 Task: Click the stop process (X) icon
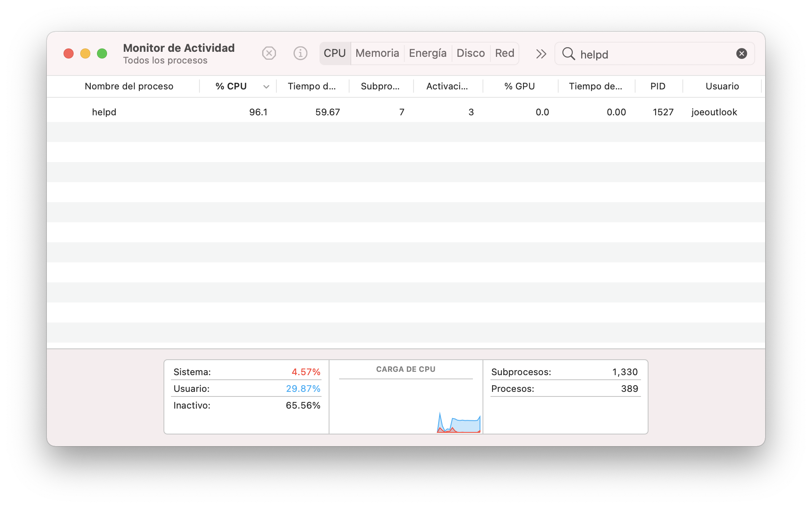(269, 53)
